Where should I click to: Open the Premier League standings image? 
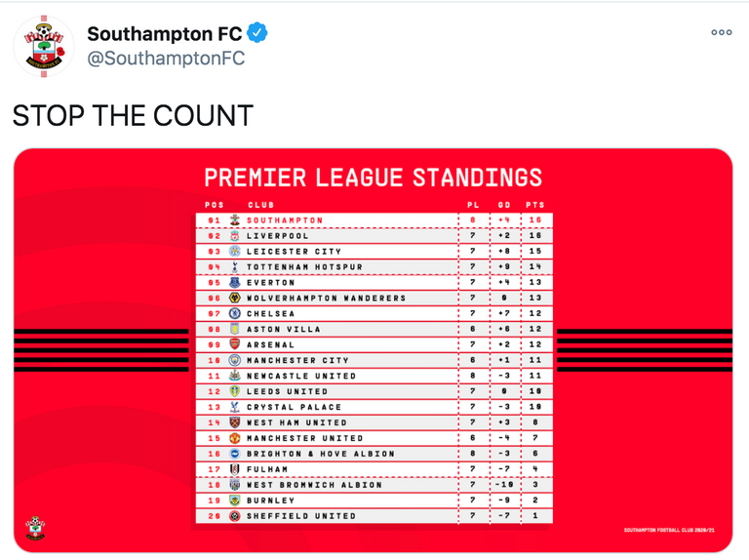tap(374, 351)
